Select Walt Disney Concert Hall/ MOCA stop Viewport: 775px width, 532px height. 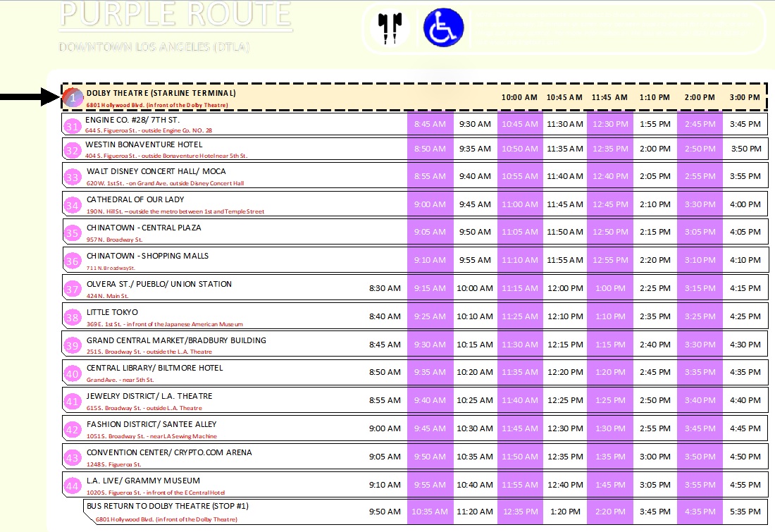point(155,171)
